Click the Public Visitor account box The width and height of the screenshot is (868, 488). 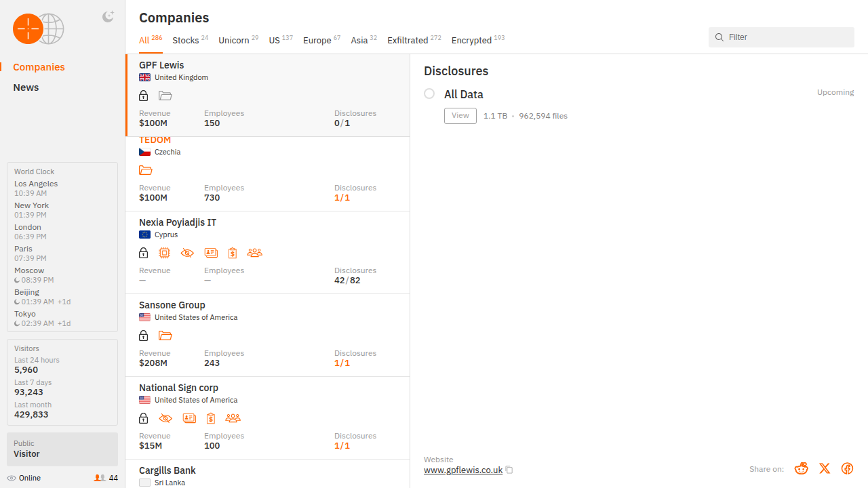tap(62, 449)
